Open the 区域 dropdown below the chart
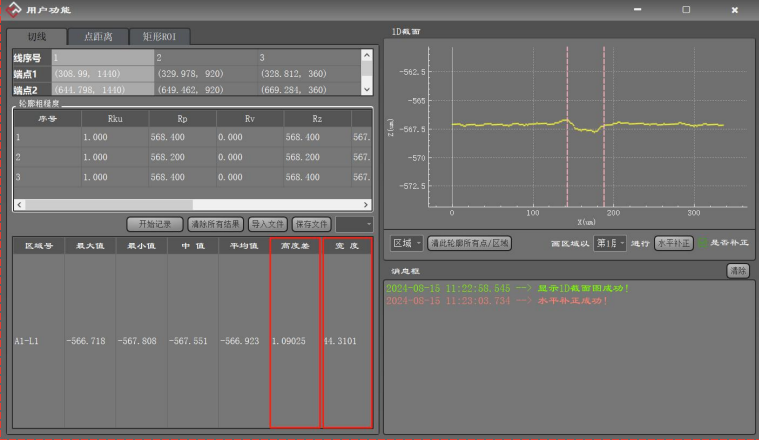Viewport: 759px width, 440px height. coord(407,243)
